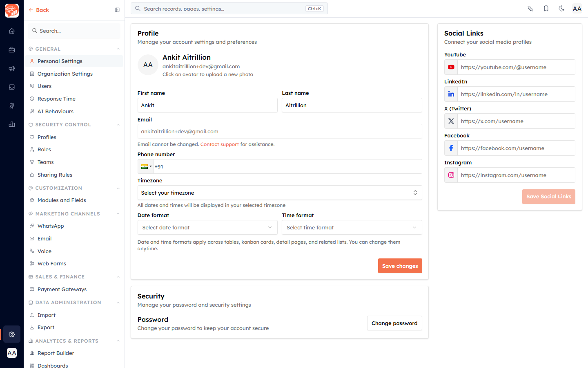Screen dimensions: 588x368
Task: Open Modules and Fields
Action: pyautogui.click(x=74, y=200)
